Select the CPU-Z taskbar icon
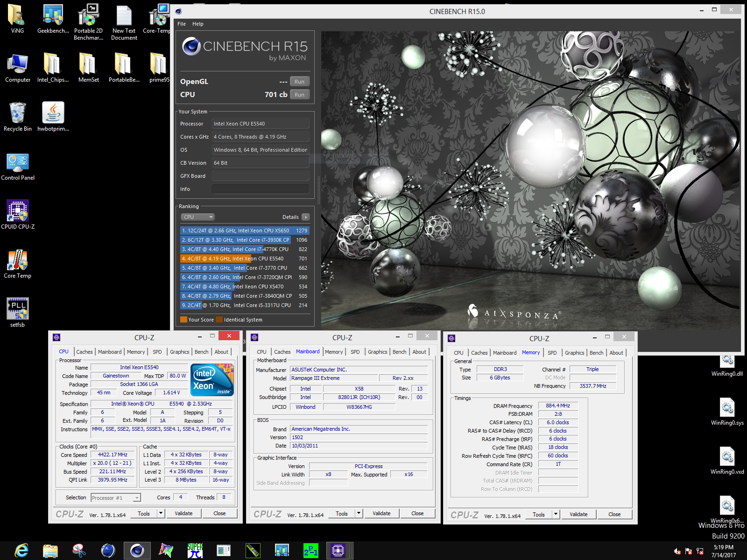 338,551
